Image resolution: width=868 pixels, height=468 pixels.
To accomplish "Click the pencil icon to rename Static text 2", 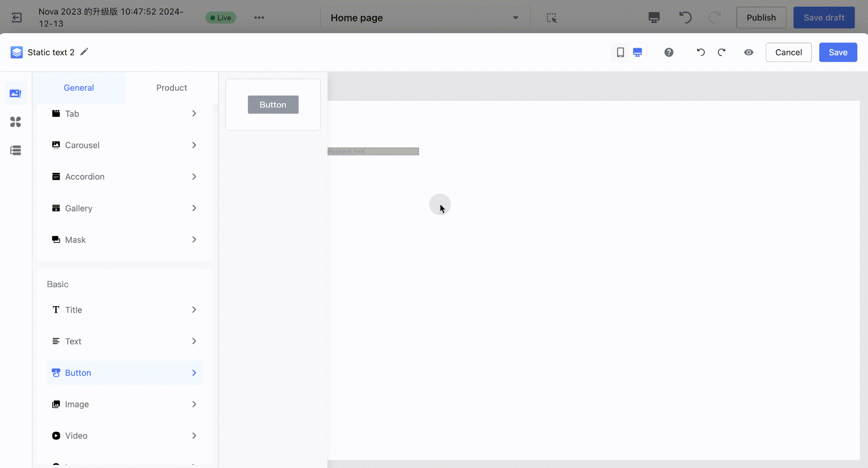I will coord(84,52).
